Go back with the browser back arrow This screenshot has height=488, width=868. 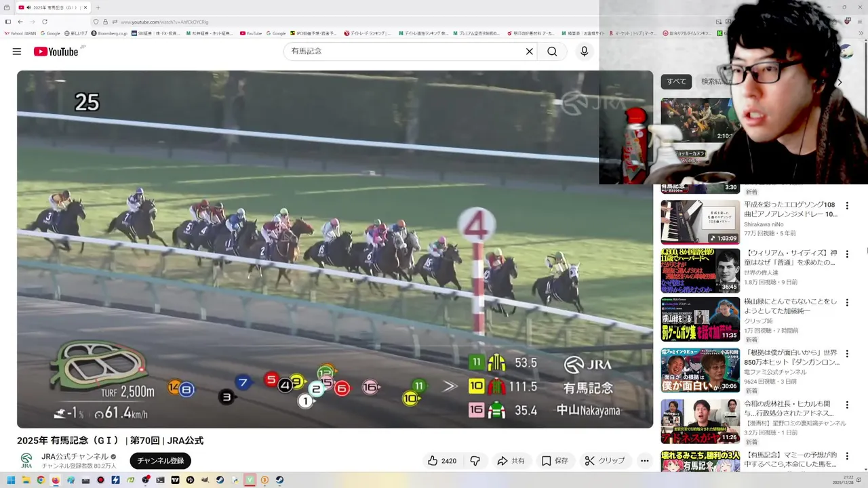pos(20,22)
